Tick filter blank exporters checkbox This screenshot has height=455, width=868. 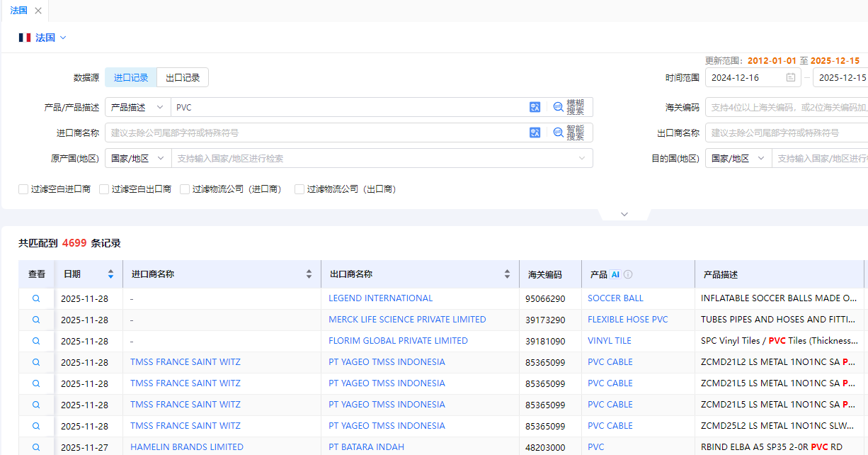pos(105,189)
